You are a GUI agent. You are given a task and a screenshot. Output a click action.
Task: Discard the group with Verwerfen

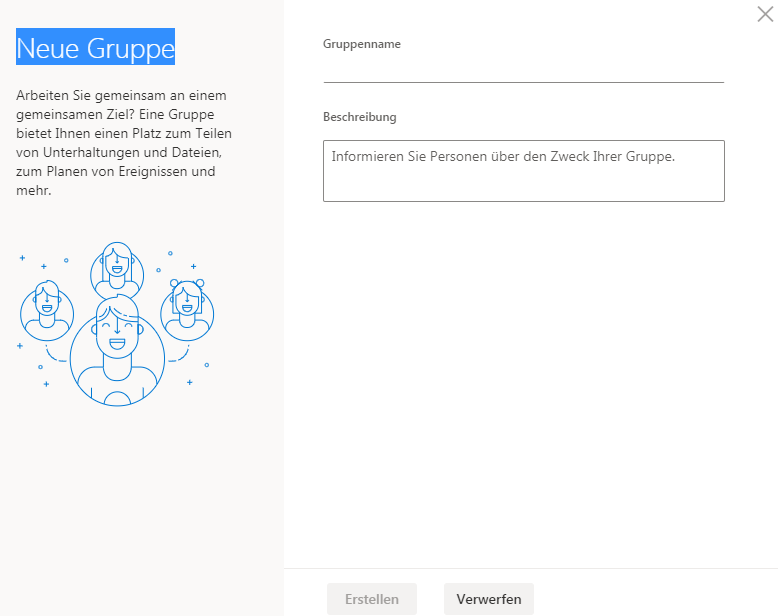click(489, 599)
